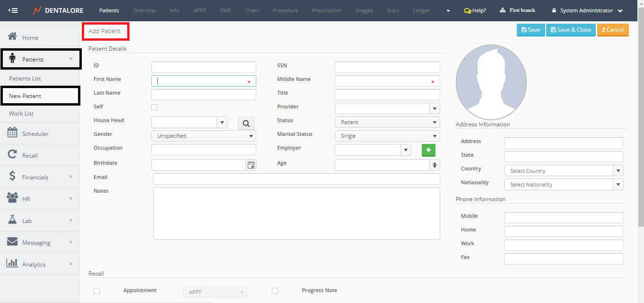Tick the Self checkbox
The height and width of the screenshot is (303, 644).
(x=154, y=107)
